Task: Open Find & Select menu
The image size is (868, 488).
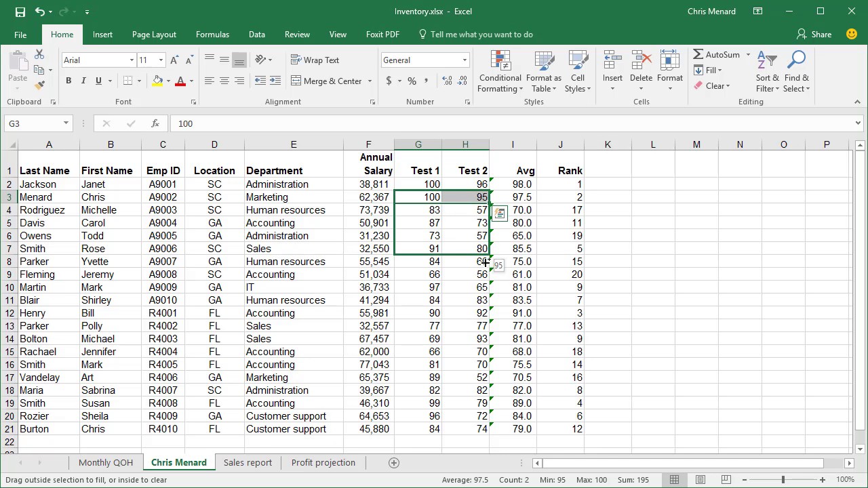Action: [x=796, y=72]
